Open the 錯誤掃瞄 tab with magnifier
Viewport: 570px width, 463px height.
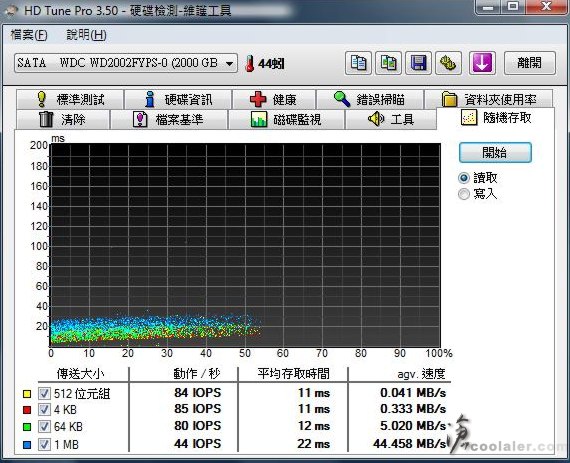pyautogui.click(x=370, y=99)
